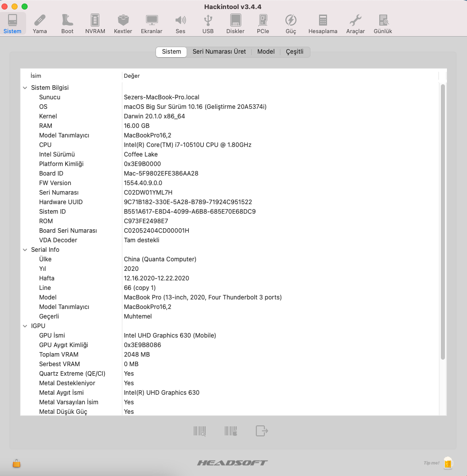This screenshot has width=467, height=476.
Task: Select the Hardware UUID row
Action: 230,202
